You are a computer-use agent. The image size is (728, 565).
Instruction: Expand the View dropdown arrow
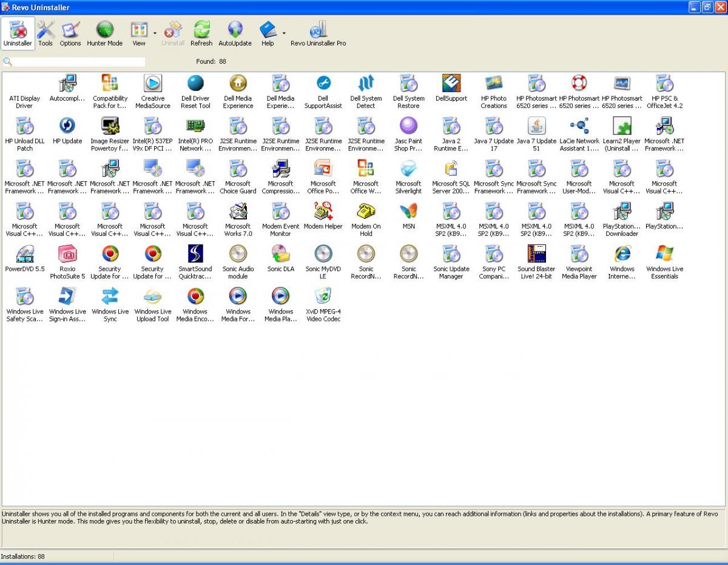(x=155, y=33)
